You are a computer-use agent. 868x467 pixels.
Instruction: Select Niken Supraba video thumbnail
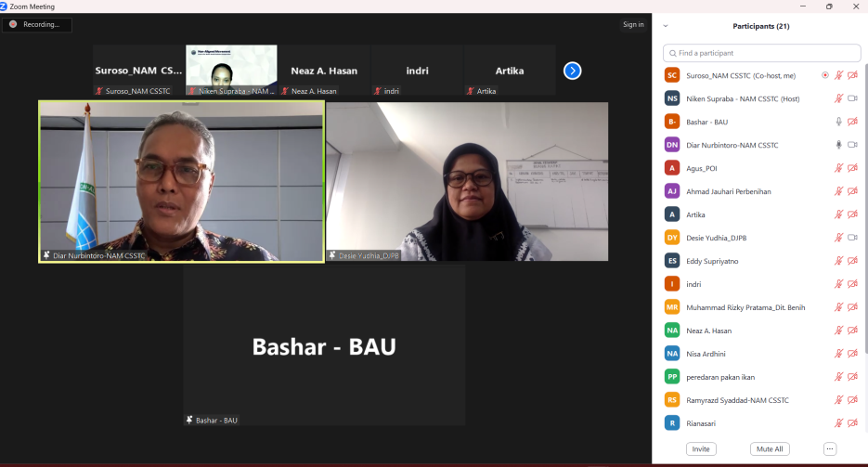click(231, 70)
